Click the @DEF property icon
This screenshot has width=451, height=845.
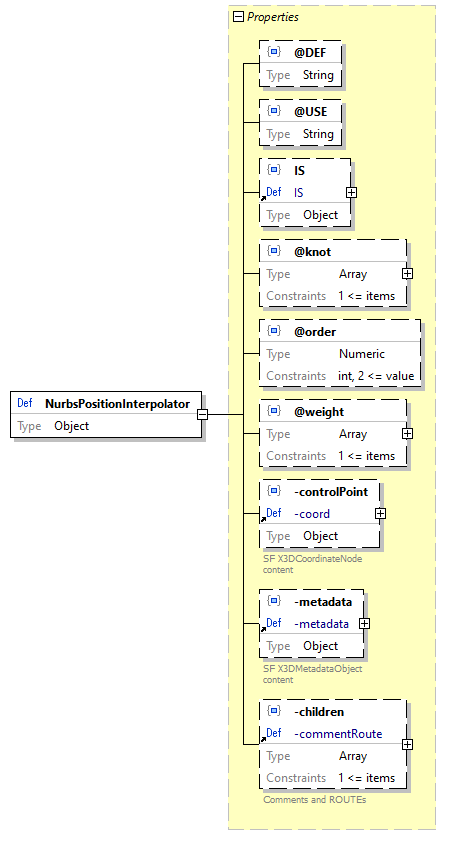coord(274,52)
